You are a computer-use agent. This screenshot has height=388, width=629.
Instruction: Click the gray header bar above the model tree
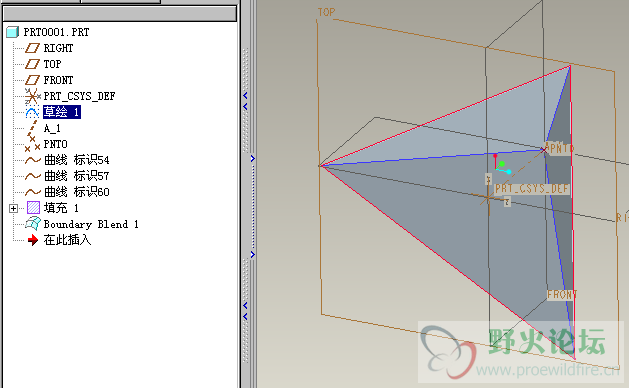[x=120, y=14]
